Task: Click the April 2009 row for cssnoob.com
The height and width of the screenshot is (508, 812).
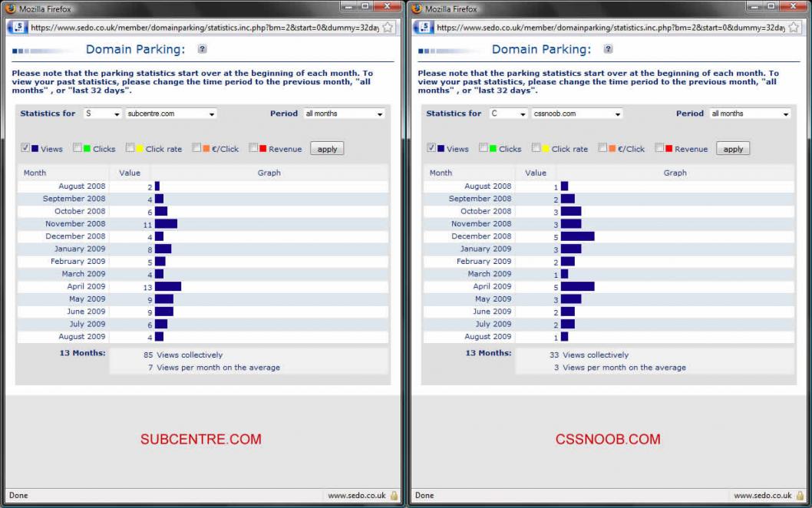Action: (609, 286)
